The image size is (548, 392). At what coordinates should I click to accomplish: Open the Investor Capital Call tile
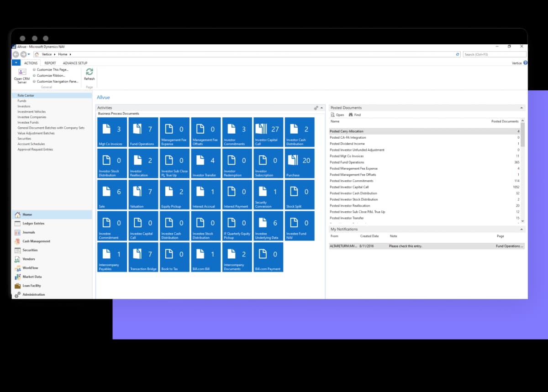268,132
